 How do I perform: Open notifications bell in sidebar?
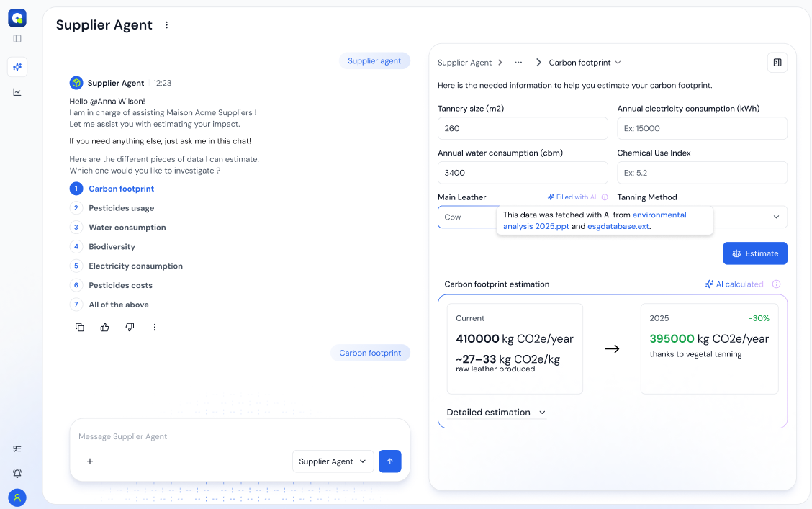point(17,474)
